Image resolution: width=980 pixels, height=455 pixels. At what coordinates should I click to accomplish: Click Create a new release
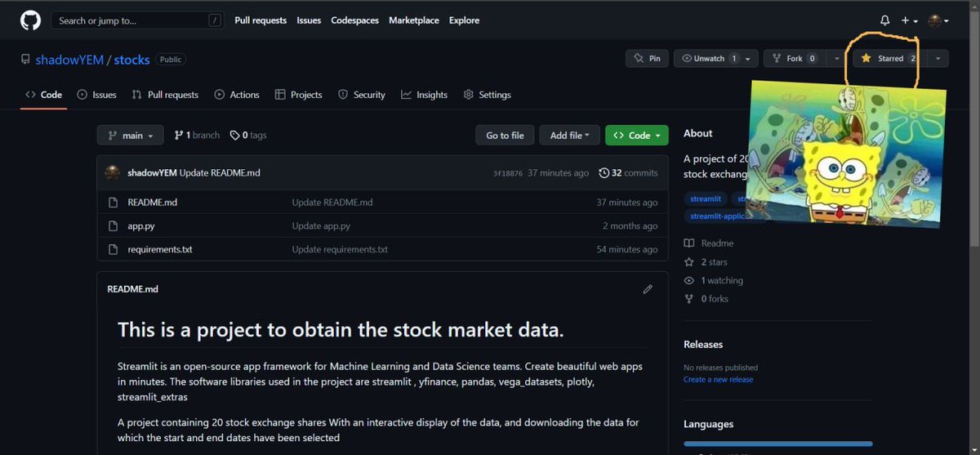(x=719, y=380)
